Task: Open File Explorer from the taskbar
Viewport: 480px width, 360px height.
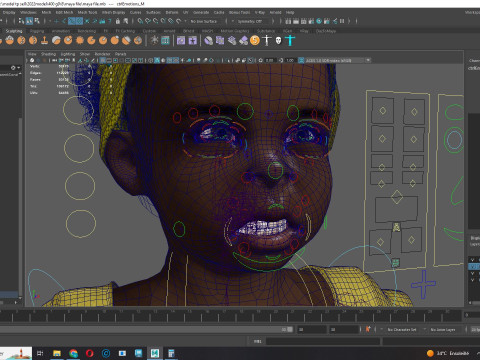Action: point(57,353)
